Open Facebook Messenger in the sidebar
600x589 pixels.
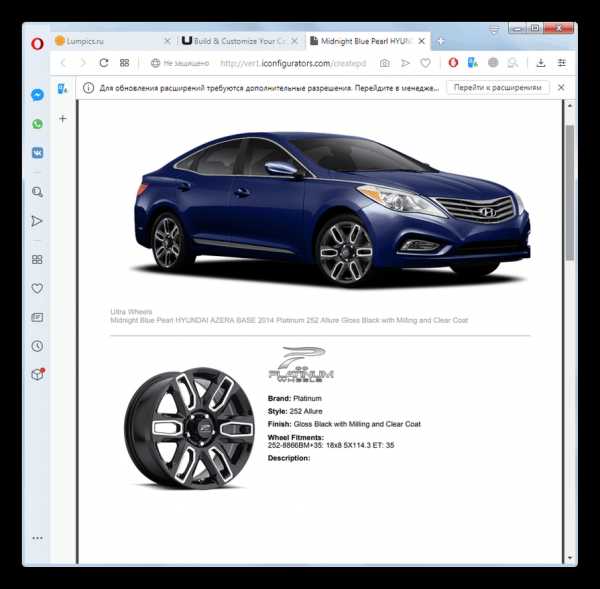coord(37,96)
